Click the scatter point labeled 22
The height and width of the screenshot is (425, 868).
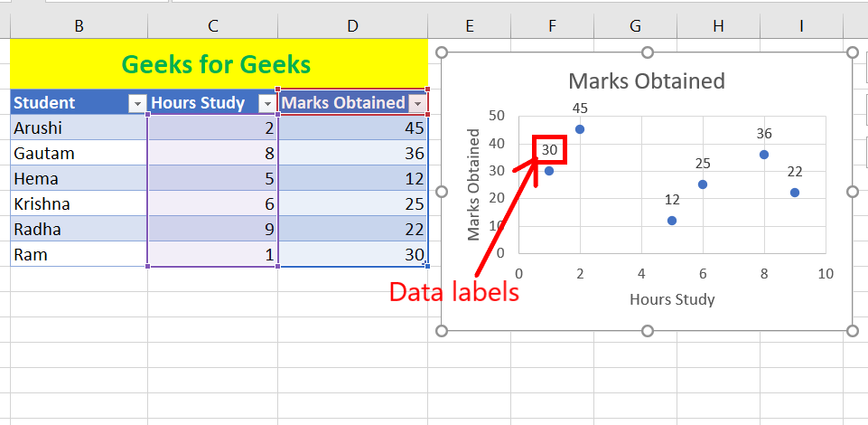point(795,193)
